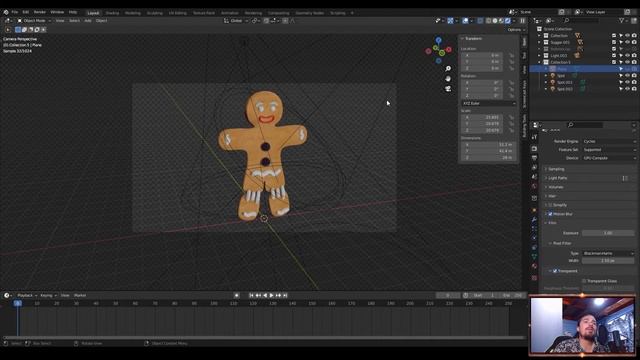Switch to wireframe viewport shading

point(489,20)
